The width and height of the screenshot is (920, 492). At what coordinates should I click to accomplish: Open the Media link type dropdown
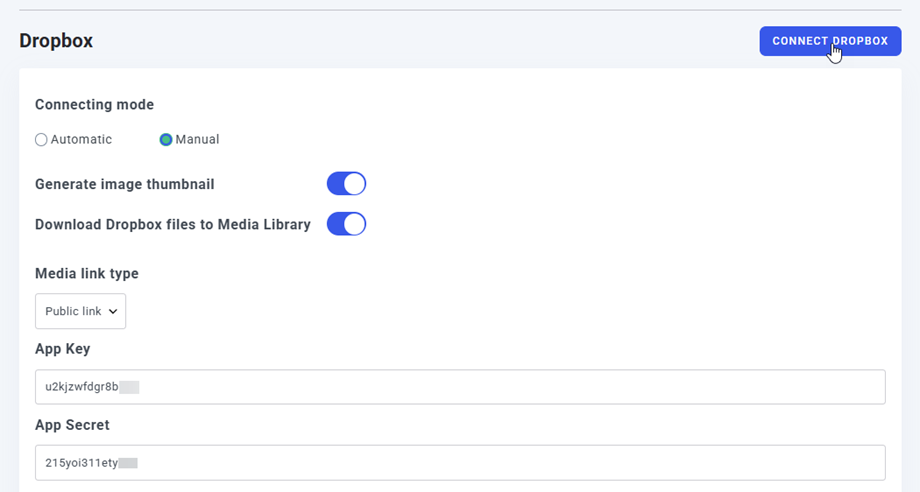click(80, 311)
